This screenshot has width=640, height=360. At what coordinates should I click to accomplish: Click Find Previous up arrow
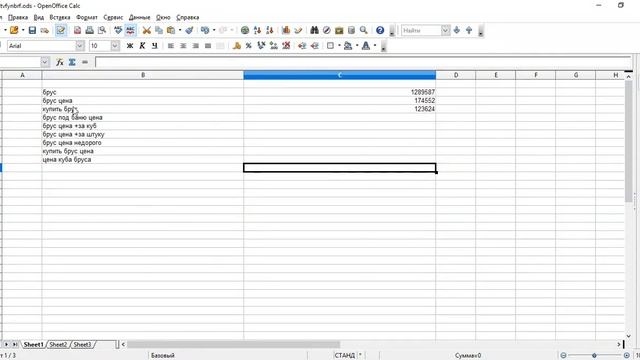(469, 30)
